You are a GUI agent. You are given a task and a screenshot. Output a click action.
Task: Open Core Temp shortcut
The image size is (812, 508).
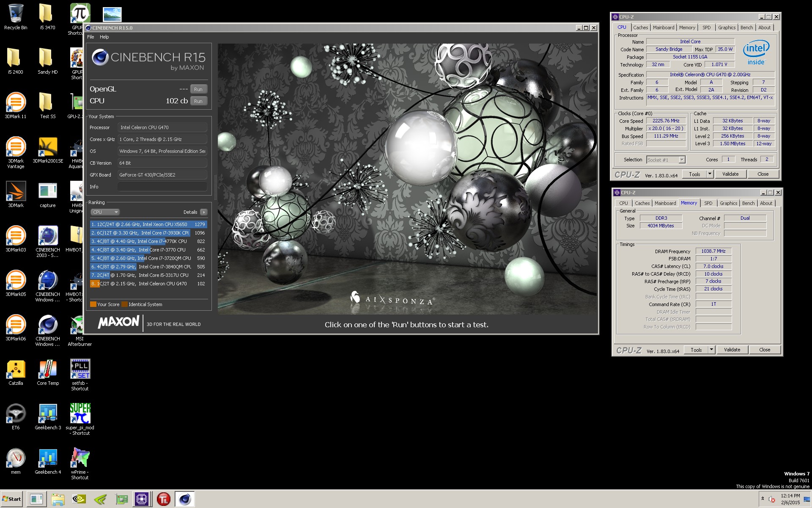tap(47, 373)
